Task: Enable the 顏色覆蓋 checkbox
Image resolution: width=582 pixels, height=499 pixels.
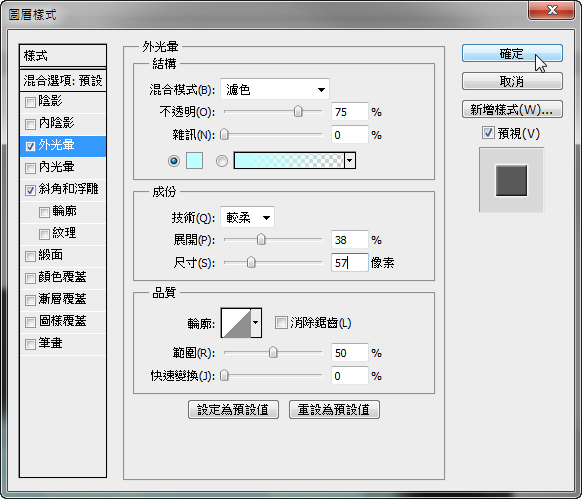Action: (30, 278)
